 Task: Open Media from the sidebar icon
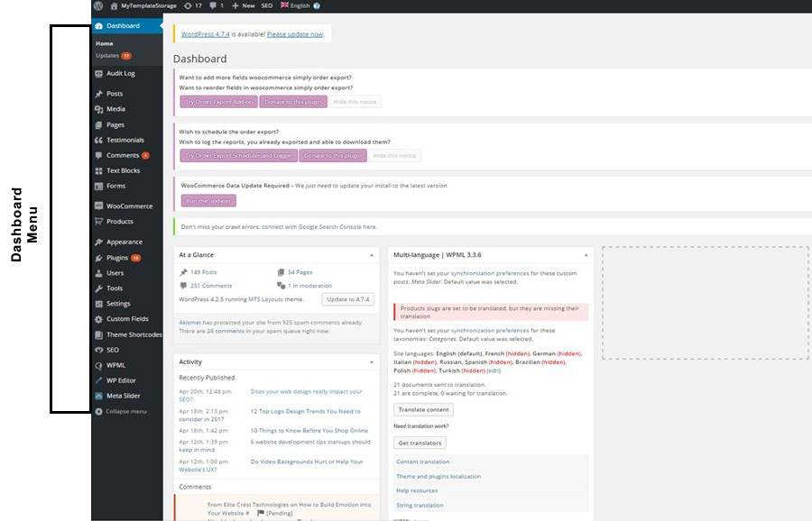click(x=98, y=109)
